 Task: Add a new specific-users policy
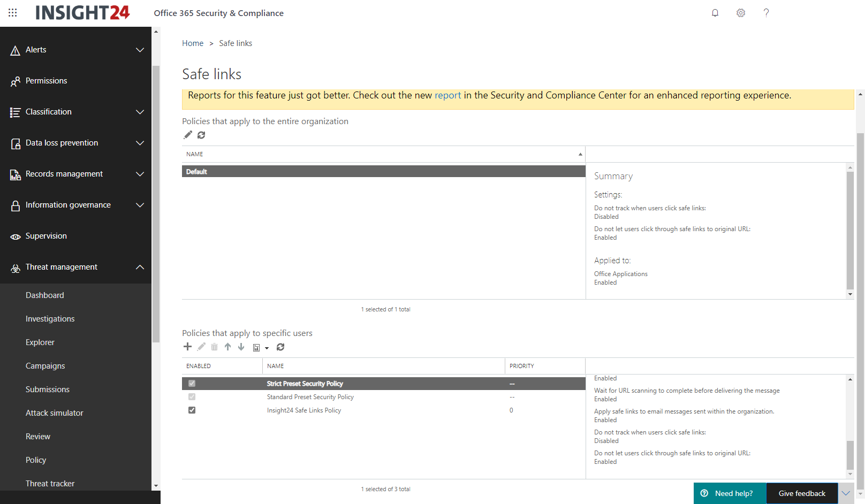(x=187, y=347)
